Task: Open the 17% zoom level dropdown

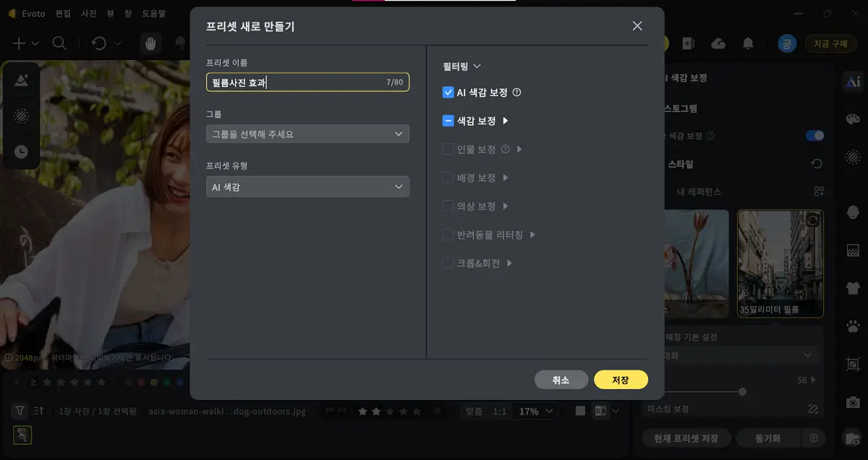Action: (x=535, y=411)
